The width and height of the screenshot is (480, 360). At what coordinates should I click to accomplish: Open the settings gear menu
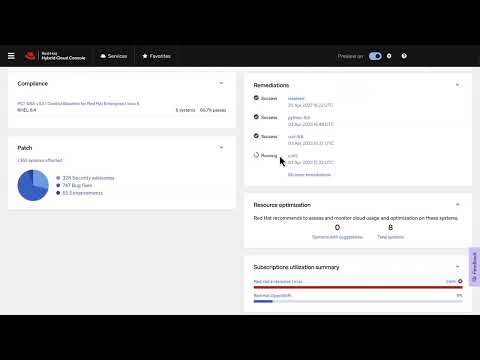tap(389, 56)
